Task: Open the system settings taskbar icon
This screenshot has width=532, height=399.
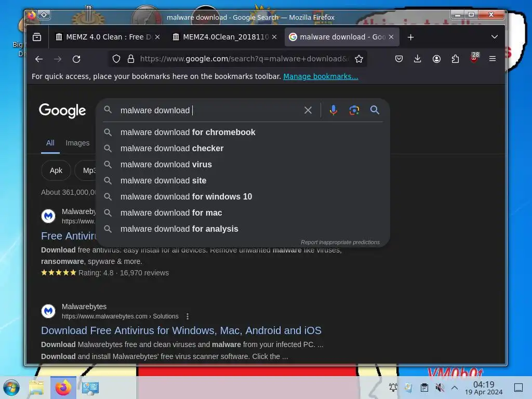Action: pos(90,388)
